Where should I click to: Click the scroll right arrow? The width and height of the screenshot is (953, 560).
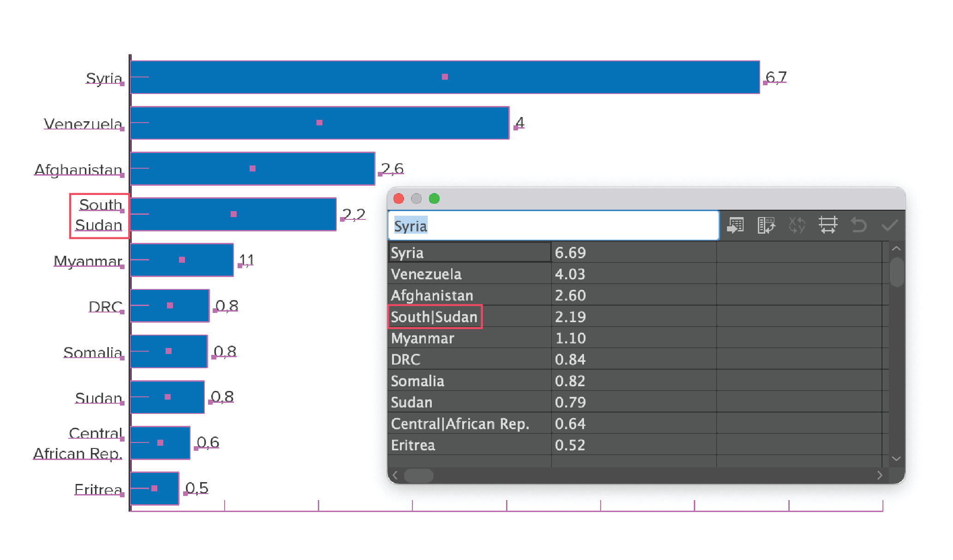880,475
